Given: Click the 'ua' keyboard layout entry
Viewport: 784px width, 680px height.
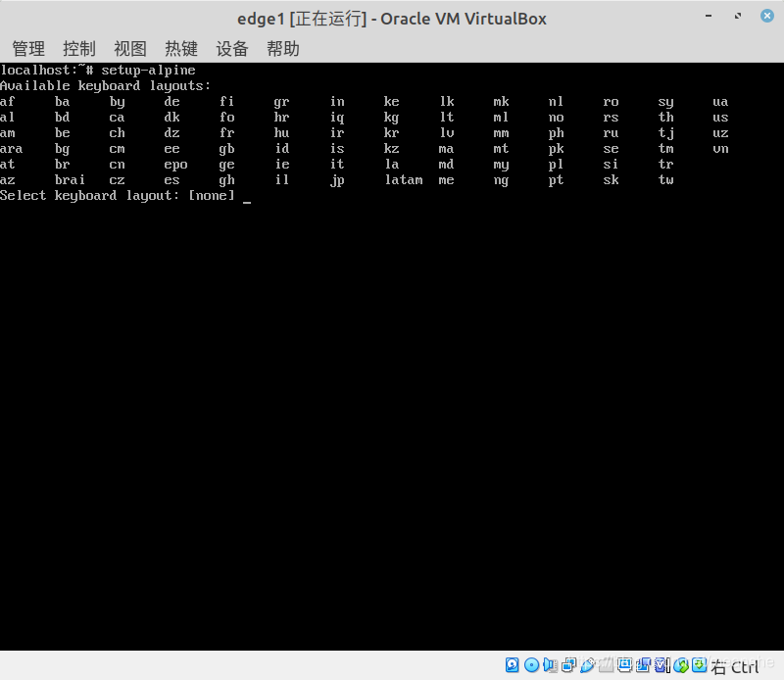Looking at the screenshot, I should (x=720, y=102).
